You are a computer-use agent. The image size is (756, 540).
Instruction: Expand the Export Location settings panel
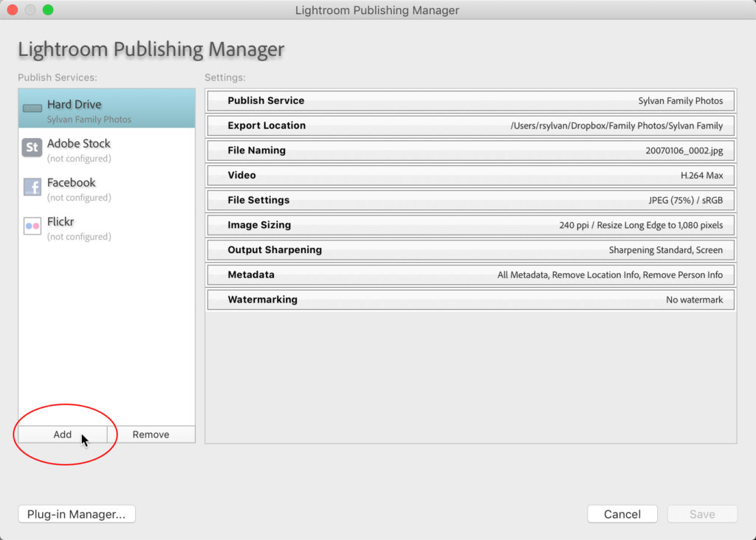tap(470, 125)
